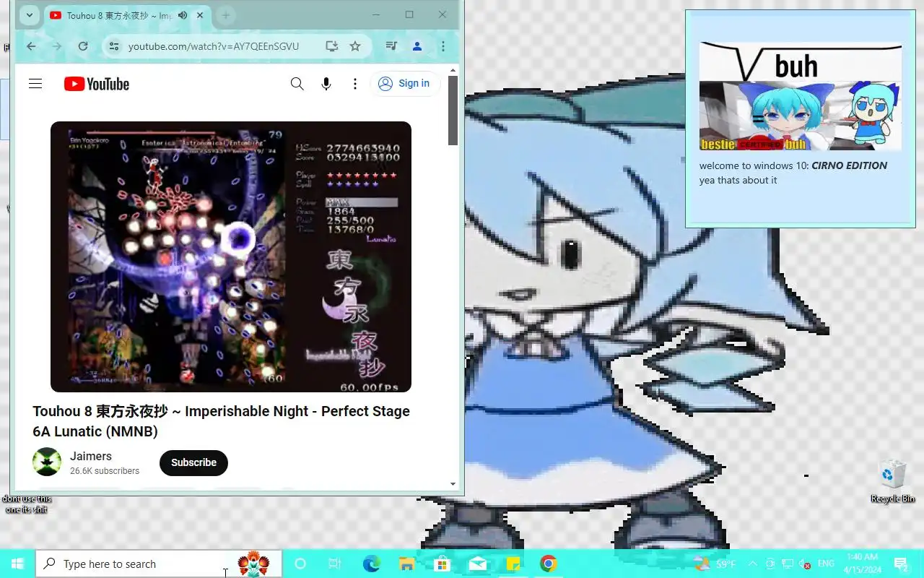924x578 pixels.
Task: Reload the YouTube page
Action: tap(83, 46)
